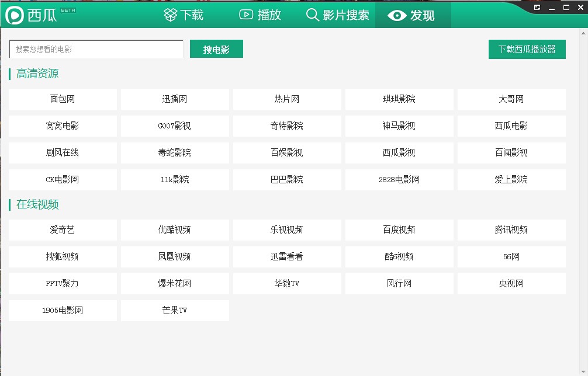Image resolution: width=588 pixels, height=376 pixels.
Task: Open the 下载 tab
Action: pos(184,15)
